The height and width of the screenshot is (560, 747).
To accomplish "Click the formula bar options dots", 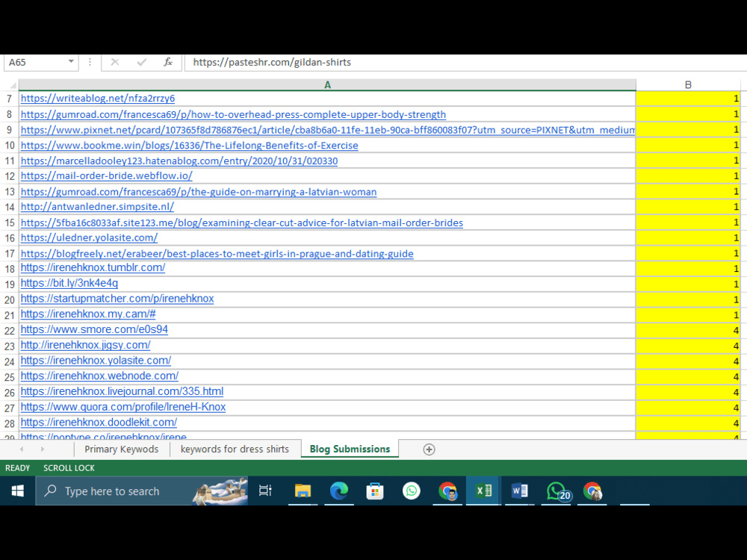I will pyautogui.click(x=90, y=62).
